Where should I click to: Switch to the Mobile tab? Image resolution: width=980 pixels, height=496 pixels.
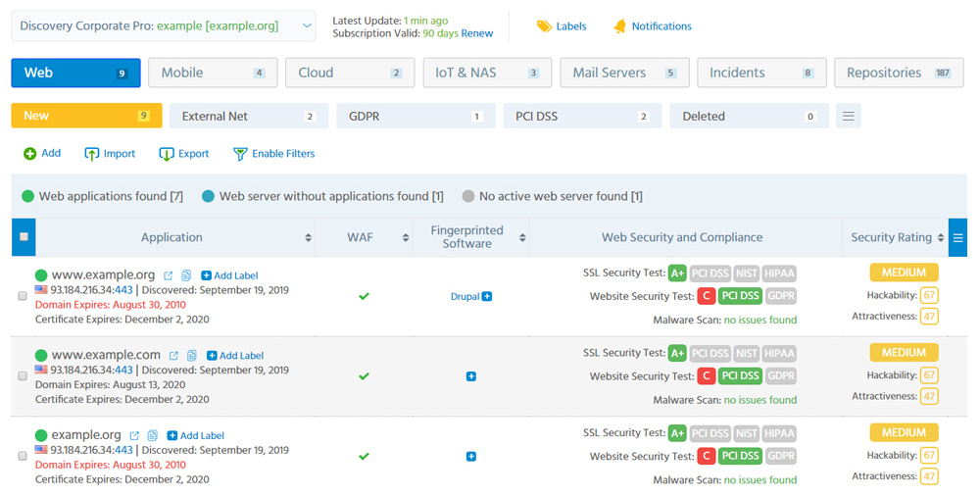pos(213,73)
